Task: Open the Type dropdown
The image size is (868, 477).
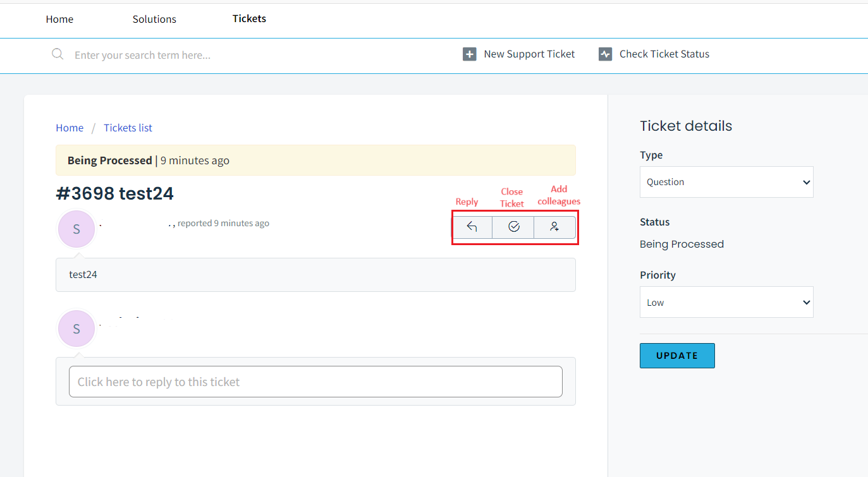Action: 726,182
